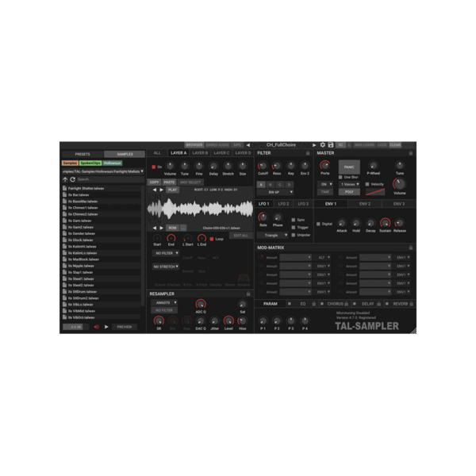Enable the LFO Sync checkbox
Image resolution: width=476 pixels, height=476 pixels.
[x=294, y=220]
